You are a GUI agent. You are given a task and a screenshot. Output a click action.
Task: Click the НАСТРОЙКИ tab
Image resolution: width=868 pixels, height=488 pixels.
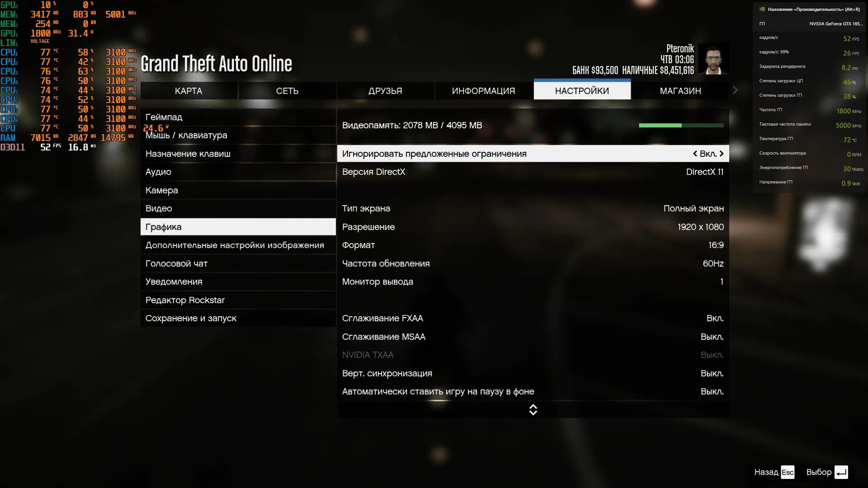tap(581, 90)
